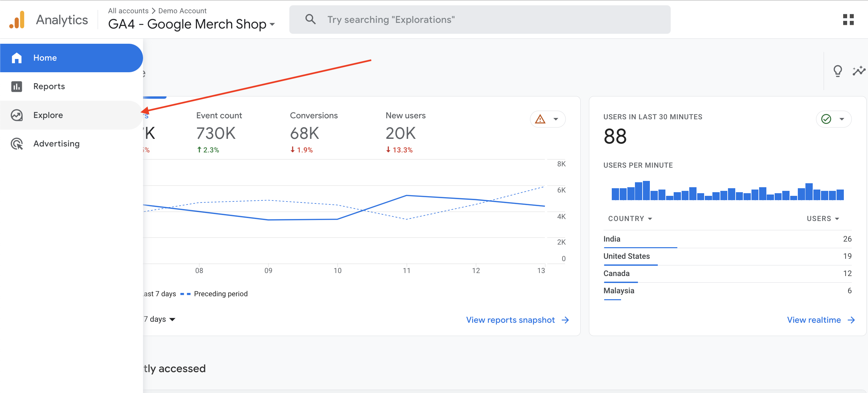Click the All accounts breadcrumb
This screenshot has height=393, width=868.
[x=128, y=11]
